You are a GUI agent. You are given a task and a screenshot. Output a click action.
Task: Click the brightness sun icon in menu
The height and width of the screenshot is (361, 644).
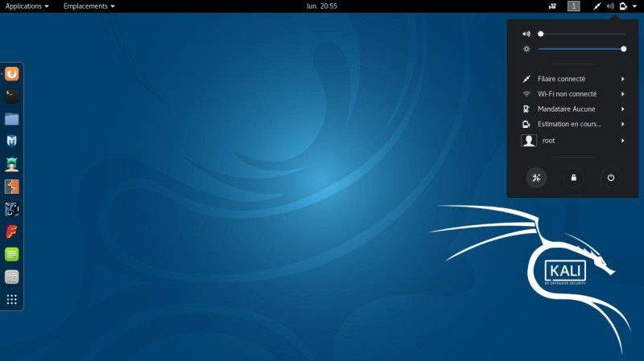coord(526,49)
